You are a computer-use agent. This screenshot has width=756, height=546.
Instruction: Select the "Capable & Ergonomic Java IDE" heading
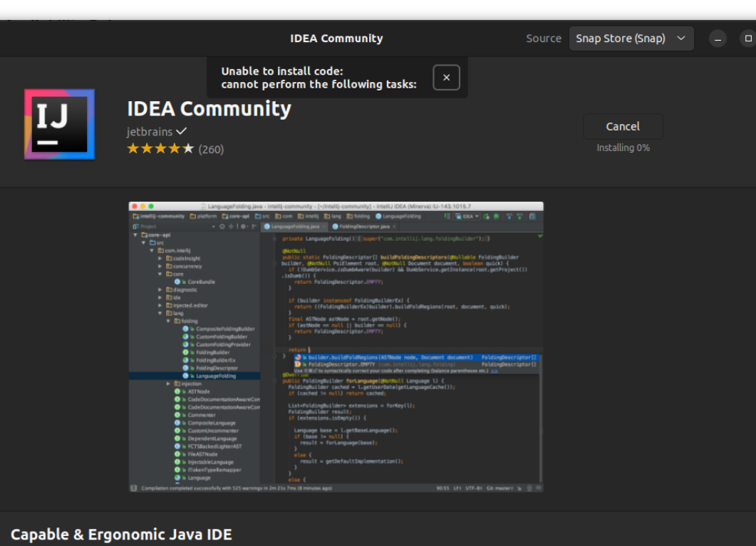pyautogui.click(x=122, y=535)
